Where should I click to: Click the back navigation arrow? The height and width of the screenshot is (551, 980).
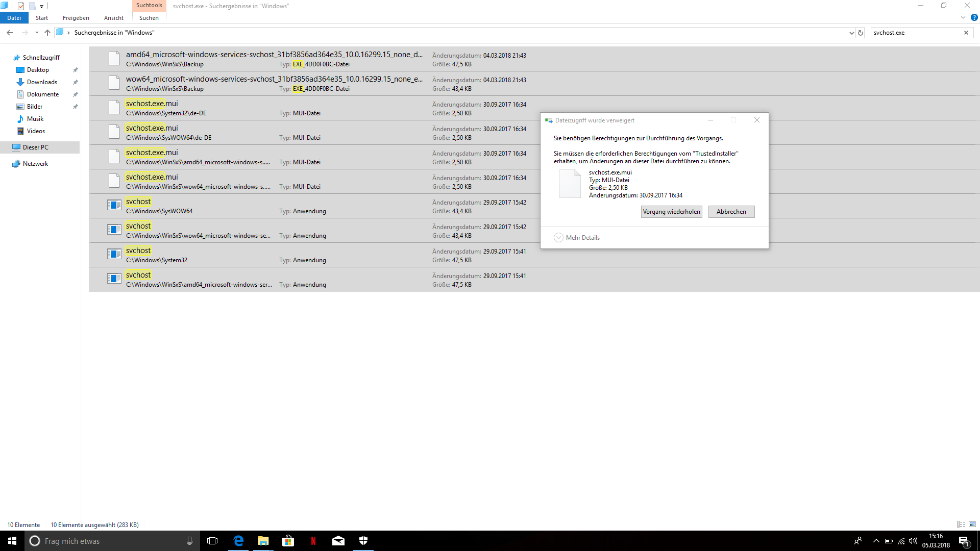pos(10,33)
